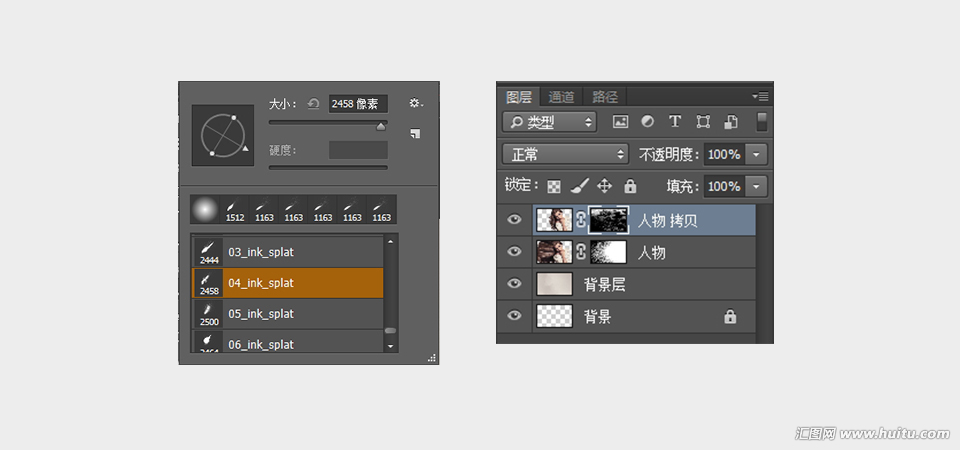The height and width of the screenshot is (450, 960).
Task: Filter for type layers T icon
Action: (x=675, y=121)
